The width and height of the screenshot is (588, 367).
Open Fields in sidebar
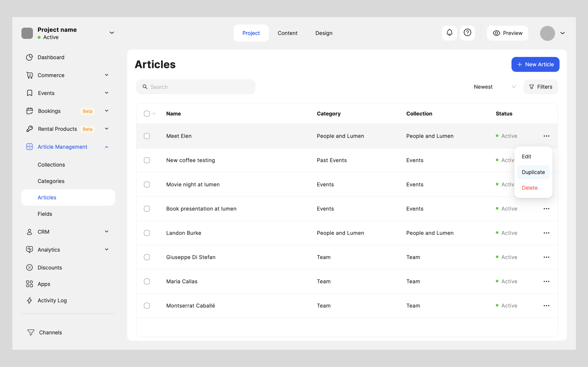pos(45,214)
